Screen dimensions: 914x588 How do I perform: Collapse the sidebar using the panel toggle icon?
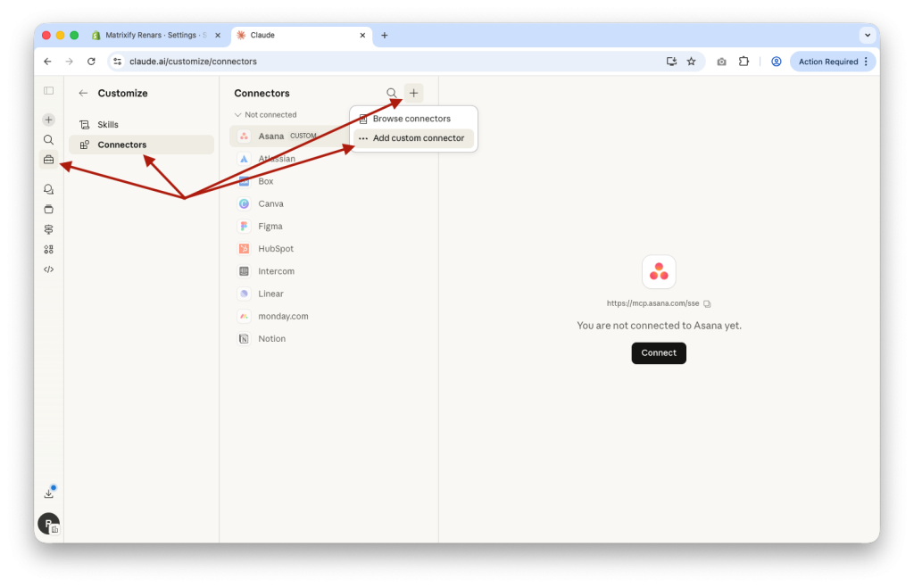pos(48,90)
